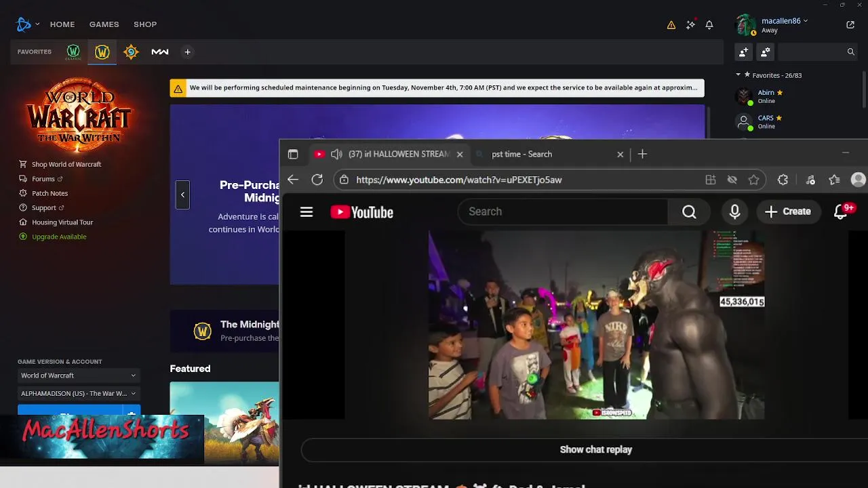Click the YouTube Create button
The image size is (868, 488).
(x=788, y=212)
